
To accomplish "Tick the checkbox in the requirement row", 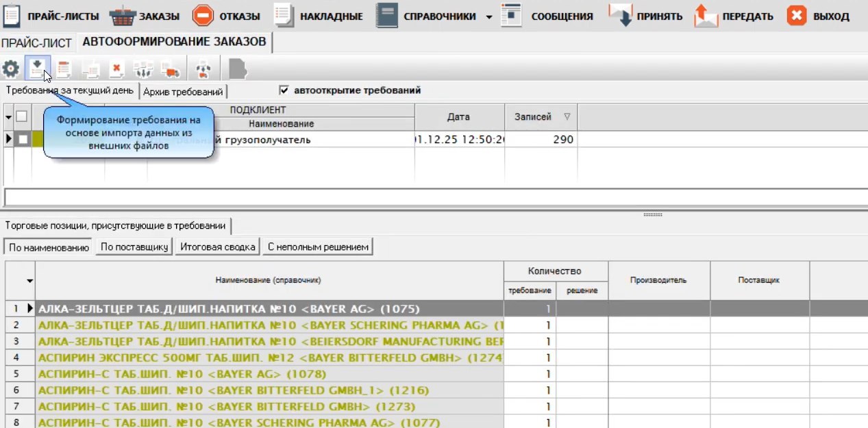I will click(x=24, y=140).
